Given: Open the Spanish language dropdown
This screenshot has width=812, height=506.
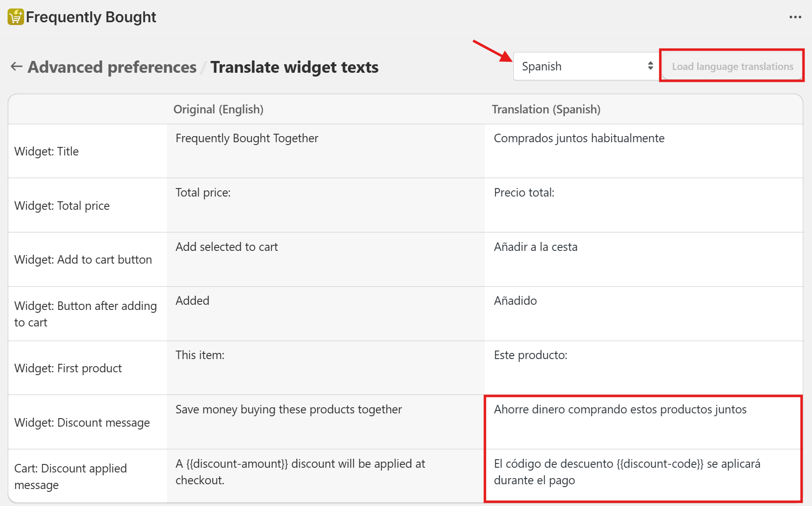Looking at the screenshot, I should [x=585, y=67].
